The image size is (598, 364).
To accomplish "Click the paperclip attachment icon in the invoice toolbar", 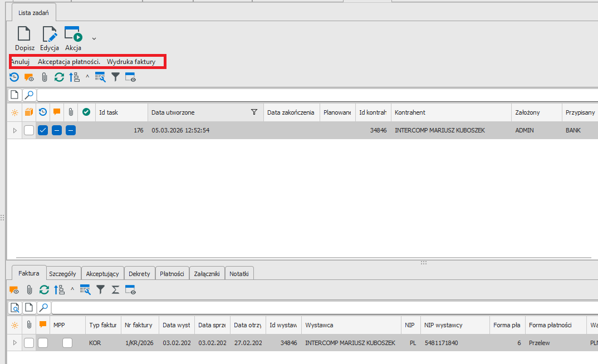I will tap(29, 289).
